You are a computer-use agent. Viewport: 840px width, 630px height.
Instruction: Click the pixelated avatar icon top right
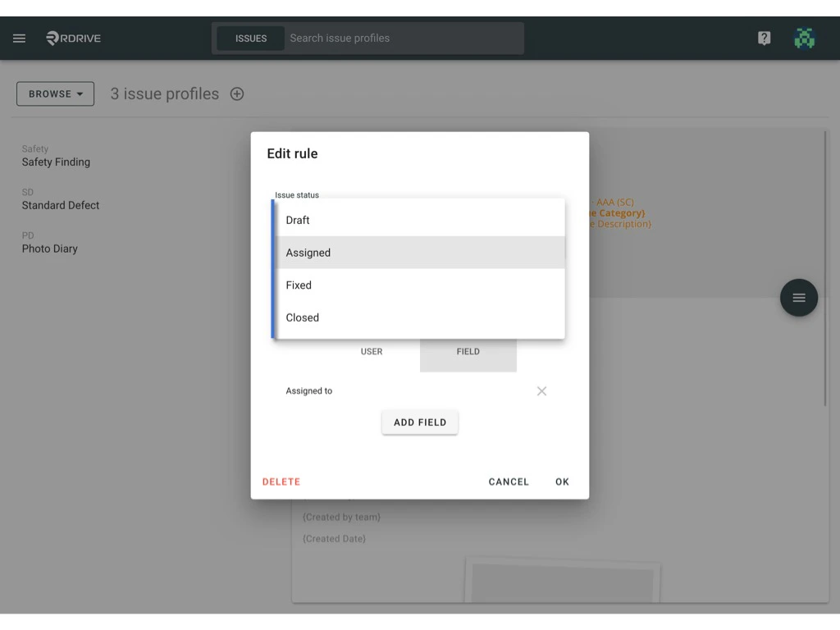pos(805,38)
